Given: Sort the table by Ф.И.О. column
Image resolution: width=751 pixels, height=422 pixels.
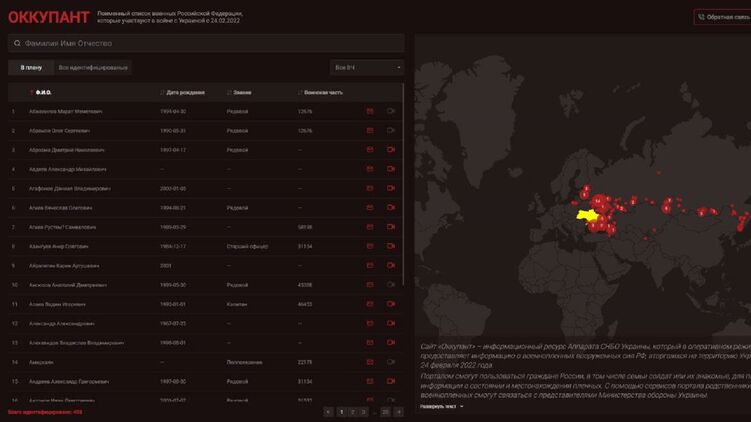Looking at the screenshot, I should pyautogui.click(x=43, y=92).
